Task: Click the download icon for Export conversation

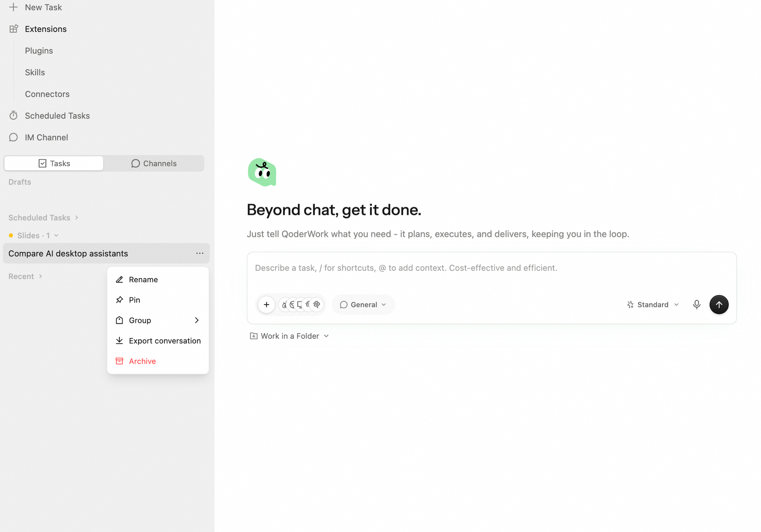Action: point(119,341)
